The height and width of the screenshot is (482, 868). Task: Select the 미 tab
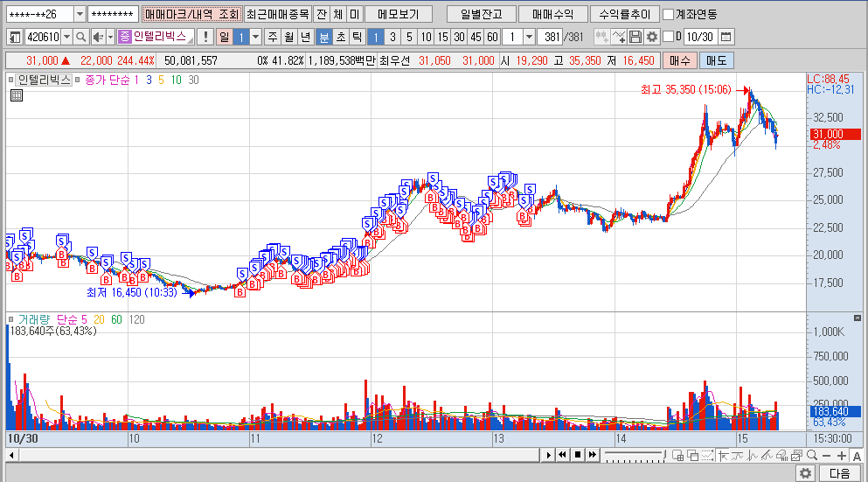click(355, 14)
